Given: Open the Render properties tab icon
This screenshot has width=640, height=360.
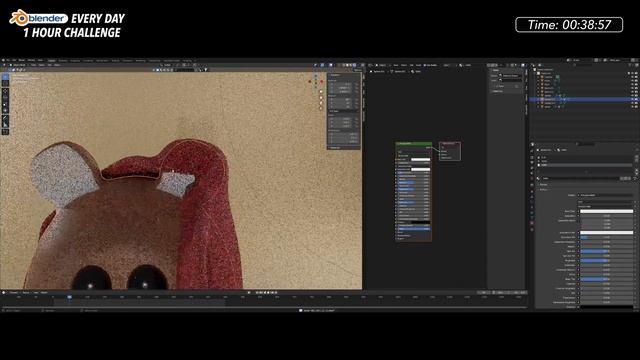Looking at the screenshot, I should pos(532,157).
